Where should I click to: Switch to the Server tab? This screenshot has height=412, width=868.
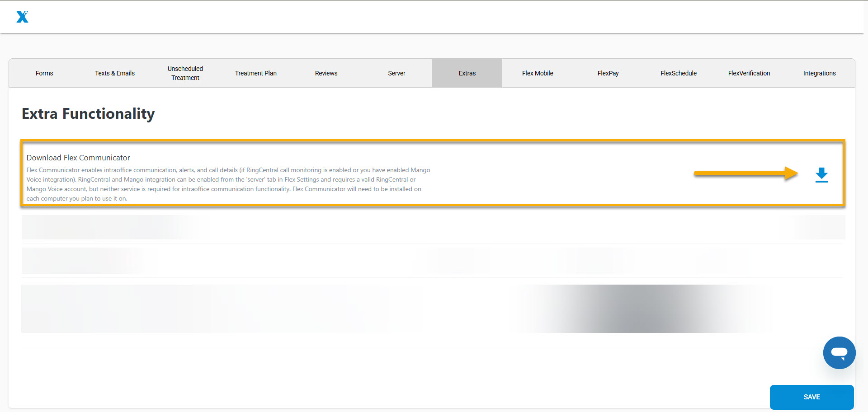tap(396, 73)
